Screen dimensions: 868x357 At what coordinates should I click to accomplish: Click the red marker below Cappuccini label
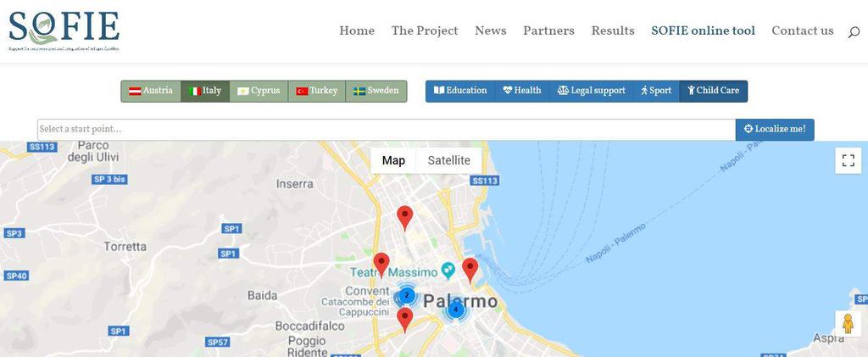click(405, 320)
